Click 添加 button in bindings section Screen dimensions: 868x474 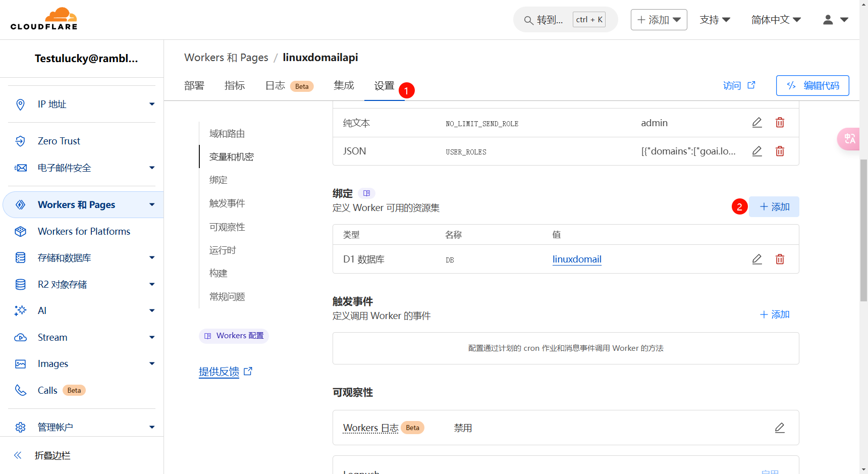774,207
